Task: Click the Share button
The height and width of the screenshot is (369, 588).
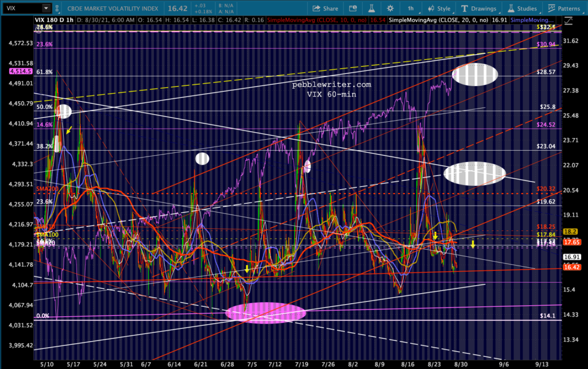Action: point(325,8)
